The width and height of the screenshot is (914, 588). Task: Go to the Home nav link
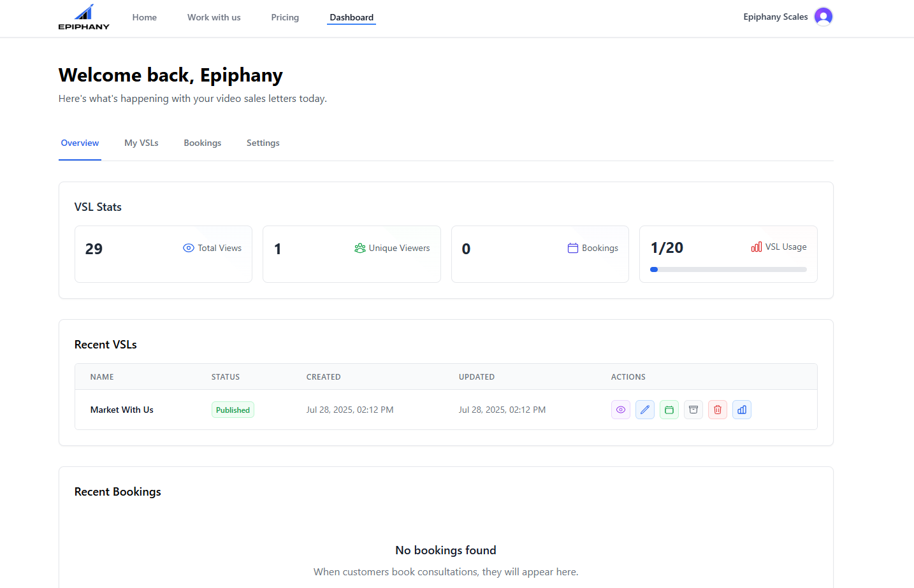click(x=145, y=17)
